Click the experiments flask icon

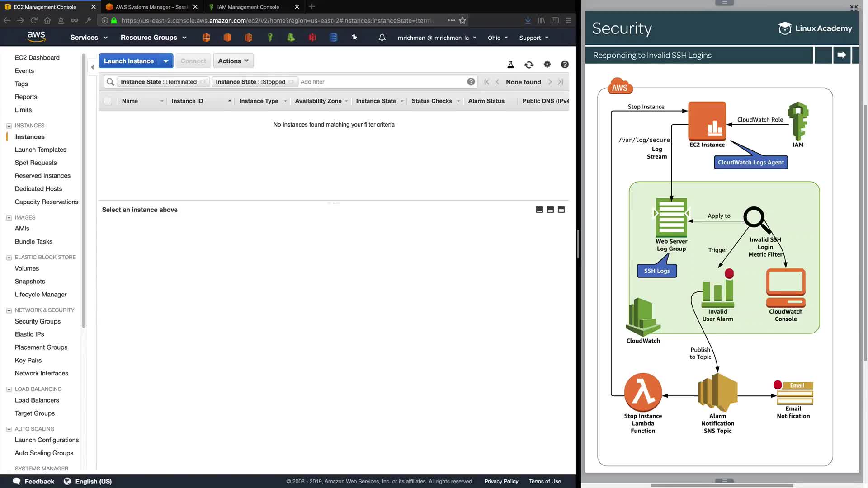tap(510, 65)
